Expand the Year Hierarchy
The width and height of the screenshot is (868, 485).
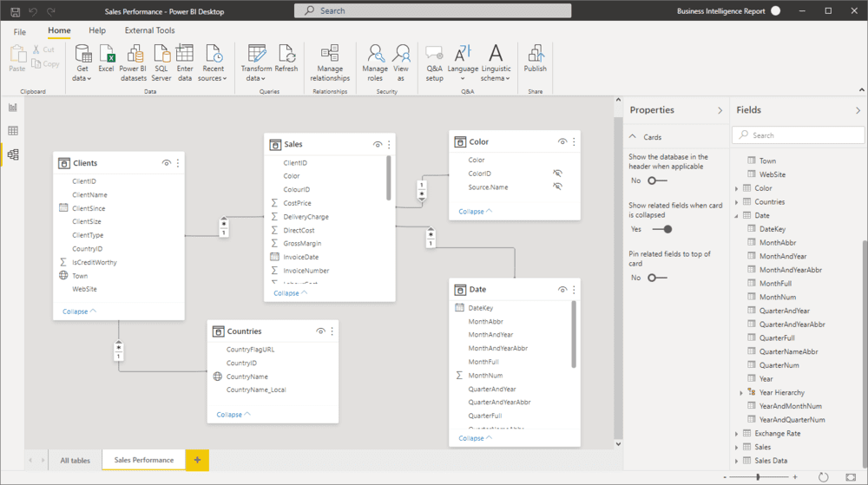[741, 393]
